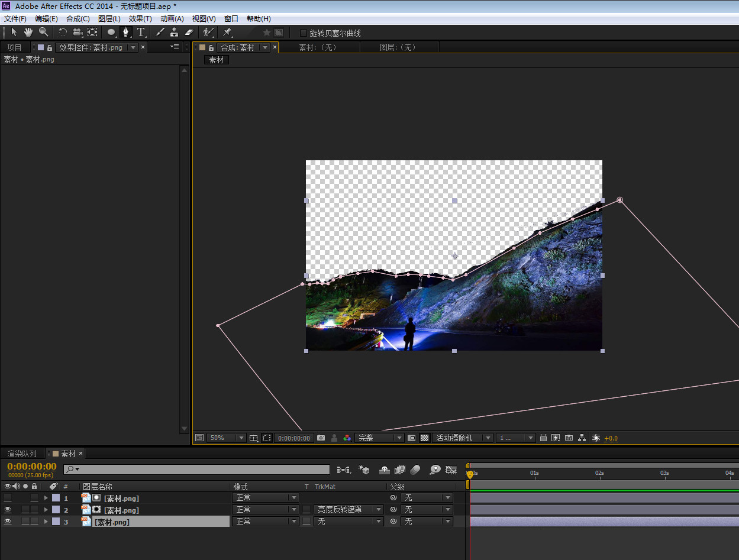The width and height of the screenshot is (739, 560).
Task: Click the composition mini-flowchart icon in timeline
Action: (343, 470)
